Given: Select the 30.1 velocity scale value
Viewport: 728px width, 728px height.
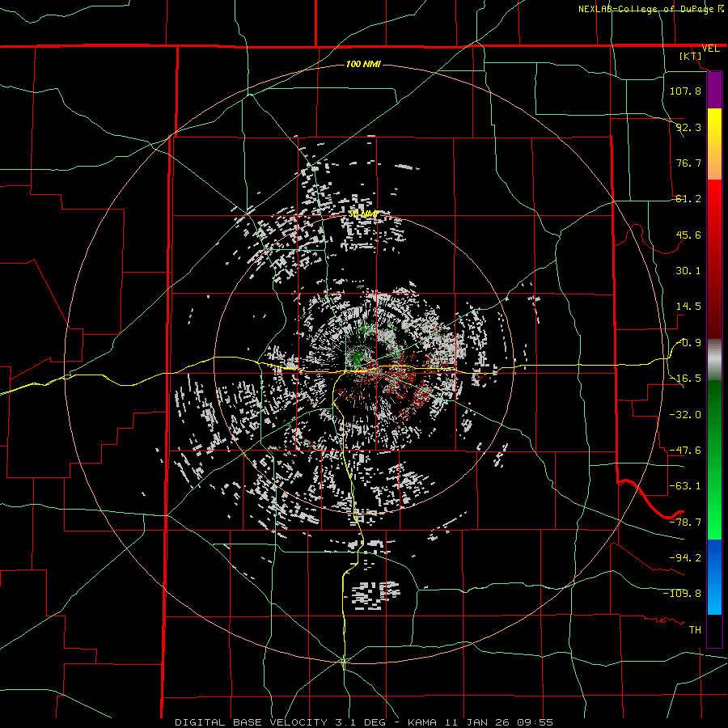Looking at the screenshot, I should click(x=688, y=271).
